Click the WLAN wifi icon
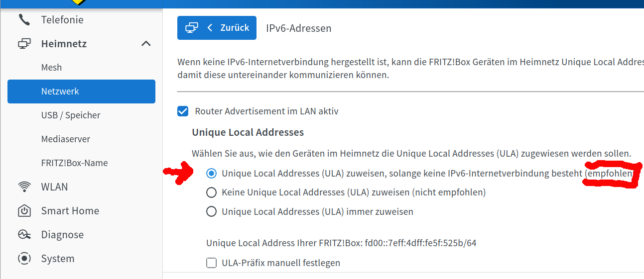 24,187
